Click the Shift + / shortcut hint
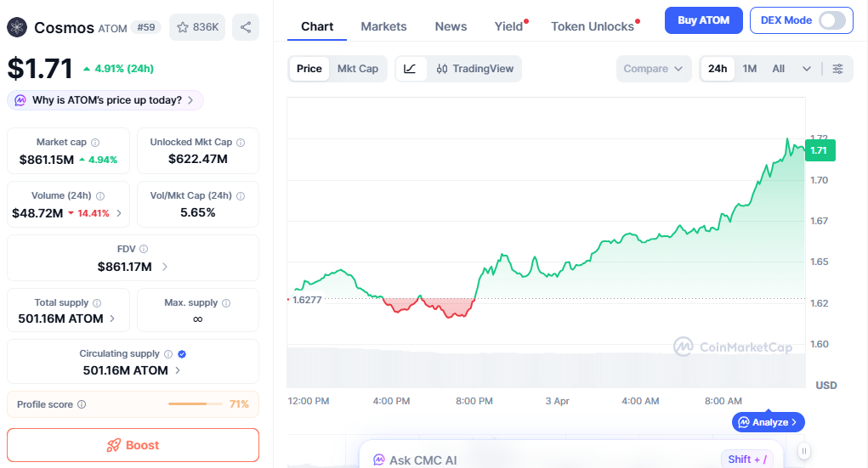 tap(747, 460)
